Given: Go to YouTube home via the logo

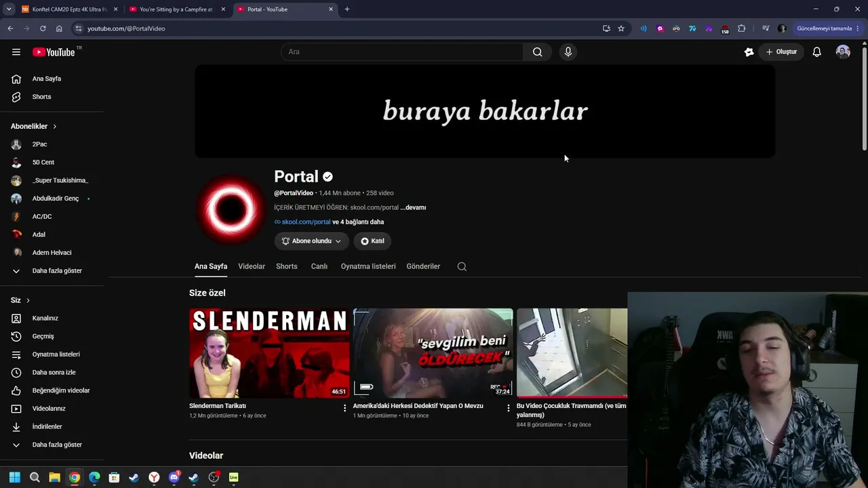Looking at the screenshot, I should 54,52.
